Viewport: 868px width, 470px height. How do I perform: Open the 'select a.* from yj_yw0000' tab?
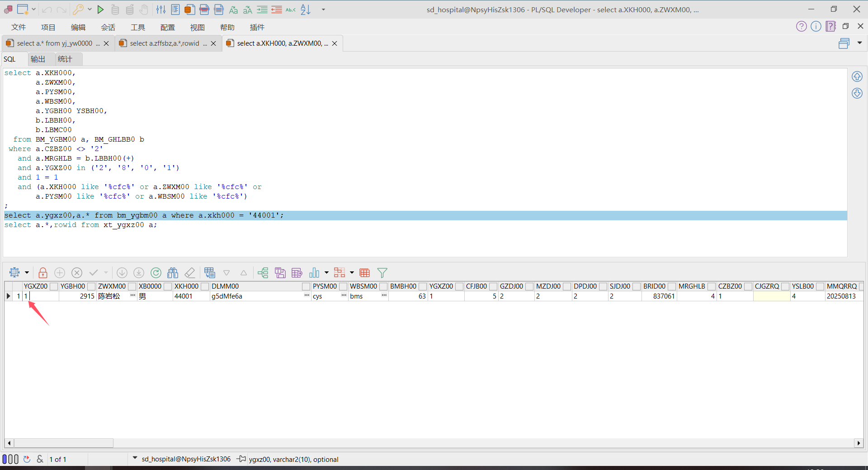(54, 43)
